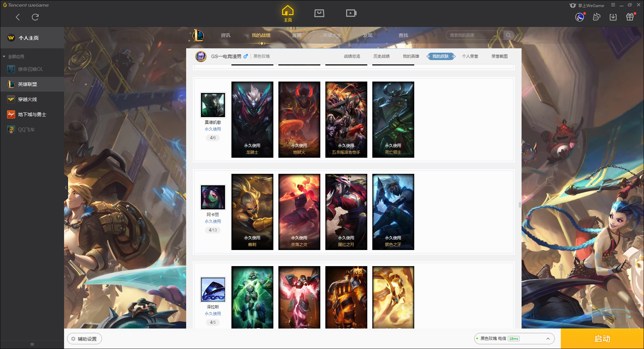Open the 直播 tab
The image size is (644, 349).
pos(297,35)
